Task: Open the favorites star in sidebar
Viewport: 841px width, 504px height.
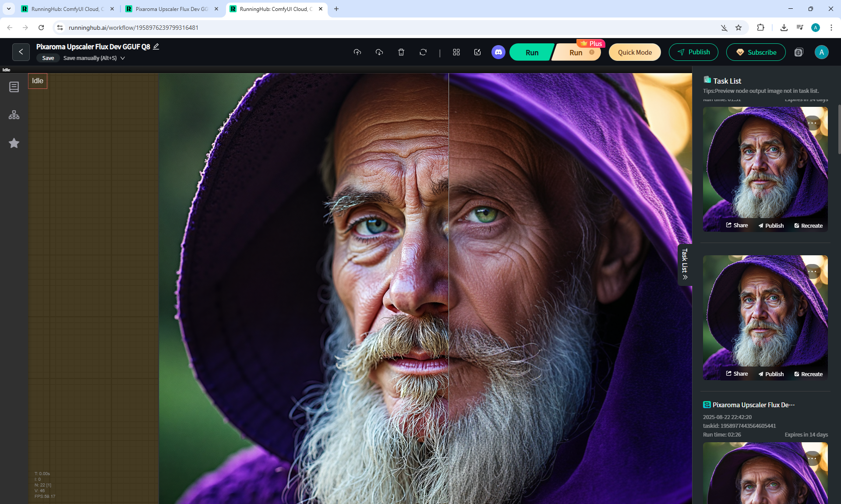Action: click(x=14, y=143)
